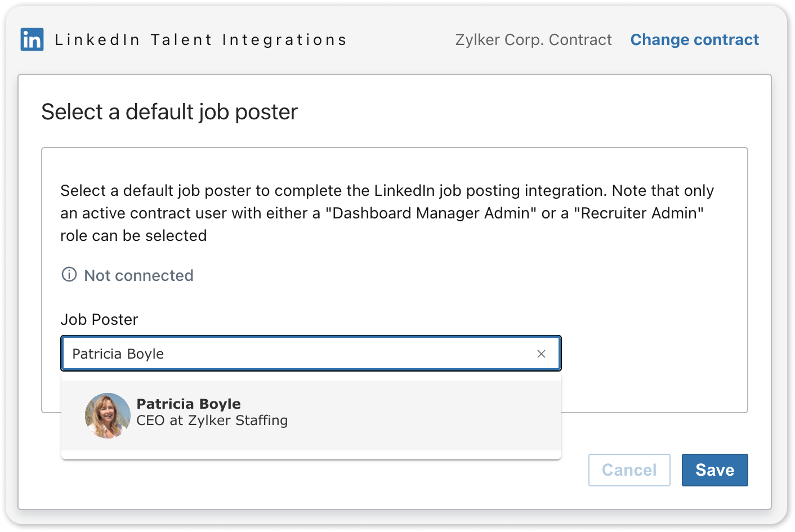Viewport: 795px width, 532px height.
Task: Choose Patricia Boyle name from suggestions
Action: tap(189, 404)
